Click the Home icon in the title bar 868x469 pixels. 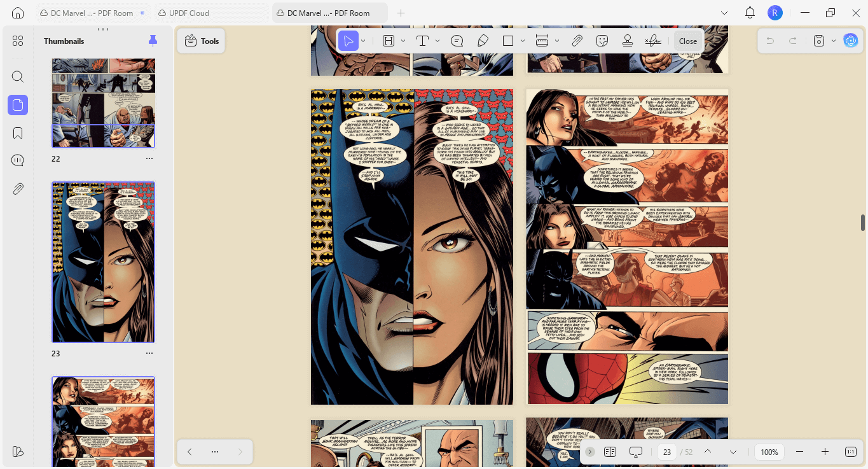click(x=18, y=13)
